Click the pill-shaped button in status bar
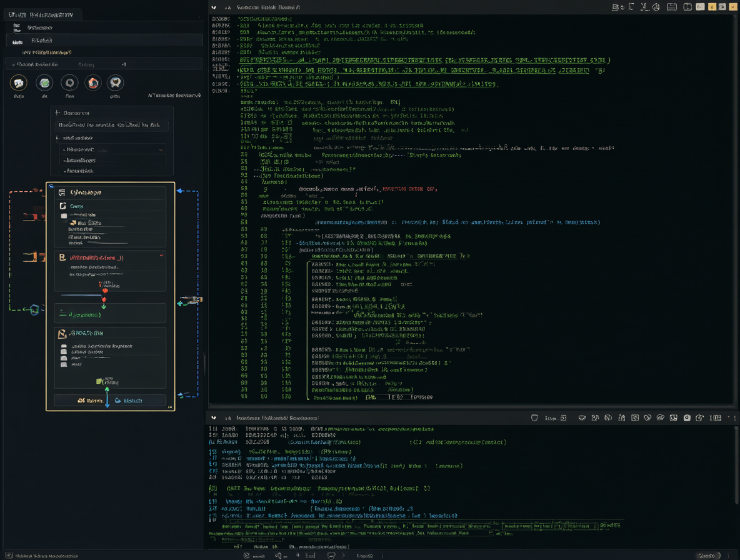 click(x=708, y=556)
